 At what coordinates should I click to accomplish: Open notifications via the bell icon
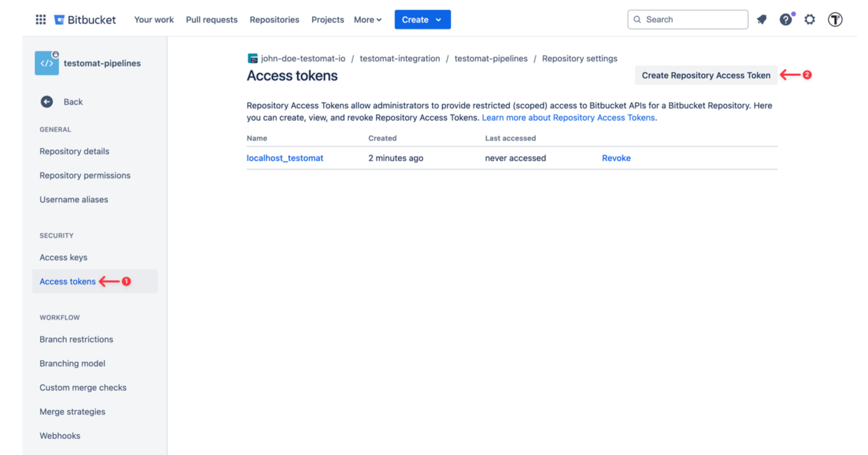tap(762, 20)
